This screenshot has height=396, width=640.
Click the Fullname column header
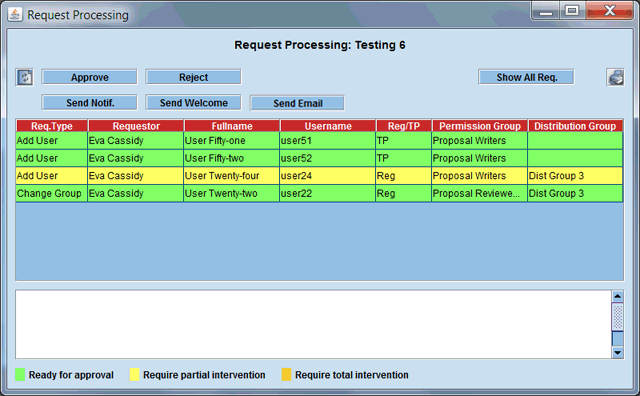tap(232, 126)
